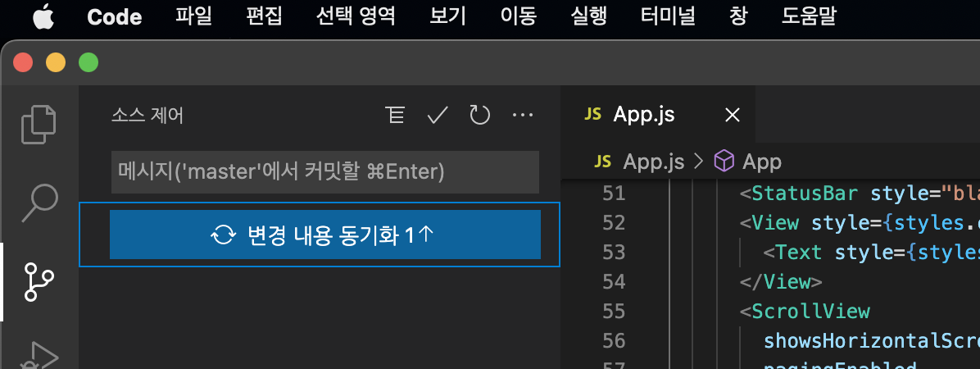Open the 도움말 menu
The image size is (980, 369).
809,17
